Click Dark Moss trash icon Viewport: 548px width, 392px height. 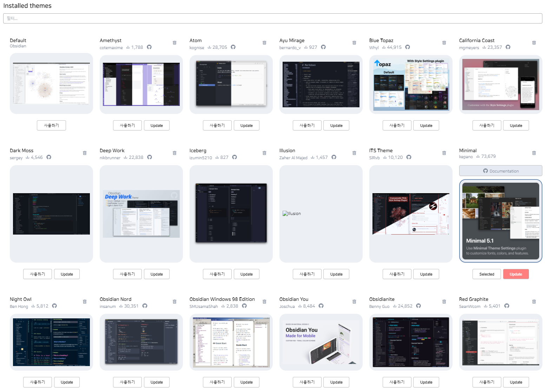tap(85, 153)
